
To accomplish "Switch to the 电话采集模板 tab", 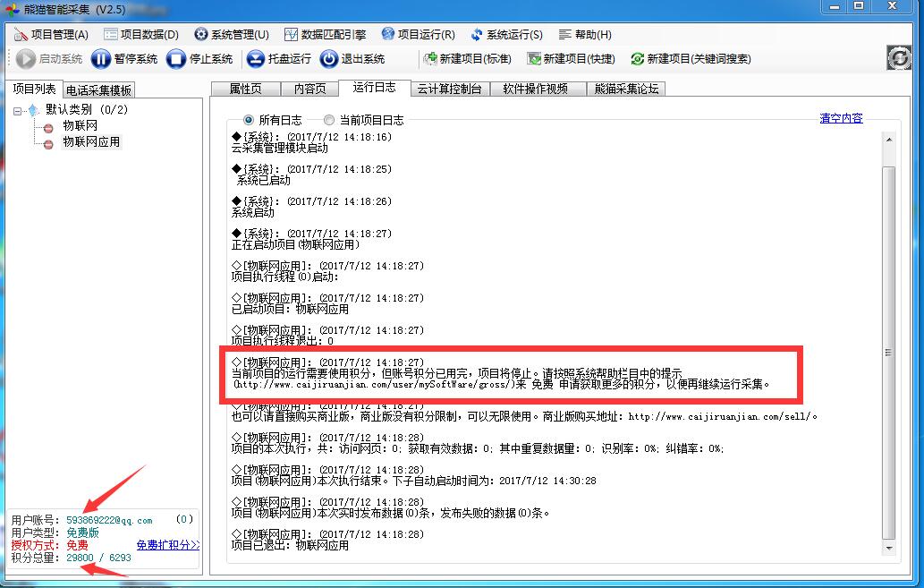I will [x=98, y=89].
